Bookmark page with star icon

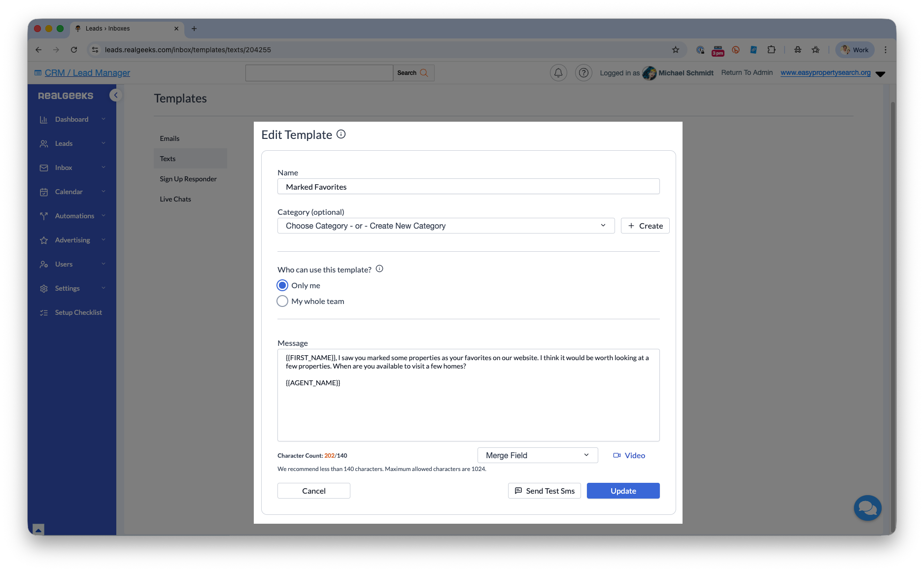pos(676,50)
